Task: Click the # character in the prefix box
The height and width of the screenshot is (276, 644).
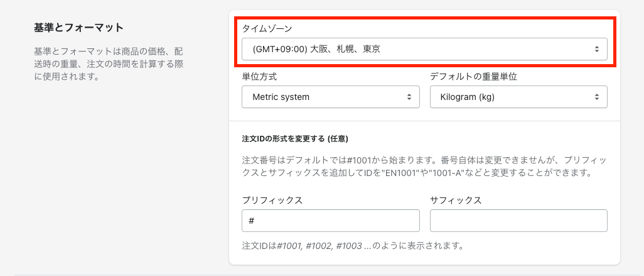Action: coord(252,221)
